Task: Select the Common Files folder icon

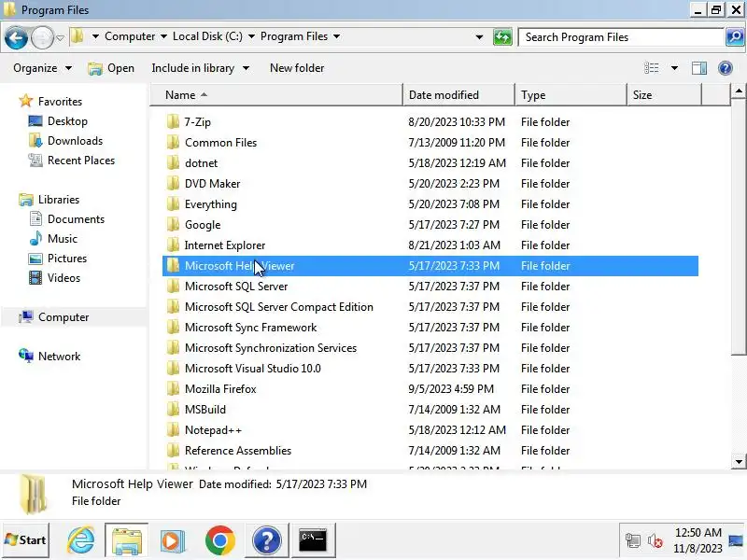Action: [174, 143]
